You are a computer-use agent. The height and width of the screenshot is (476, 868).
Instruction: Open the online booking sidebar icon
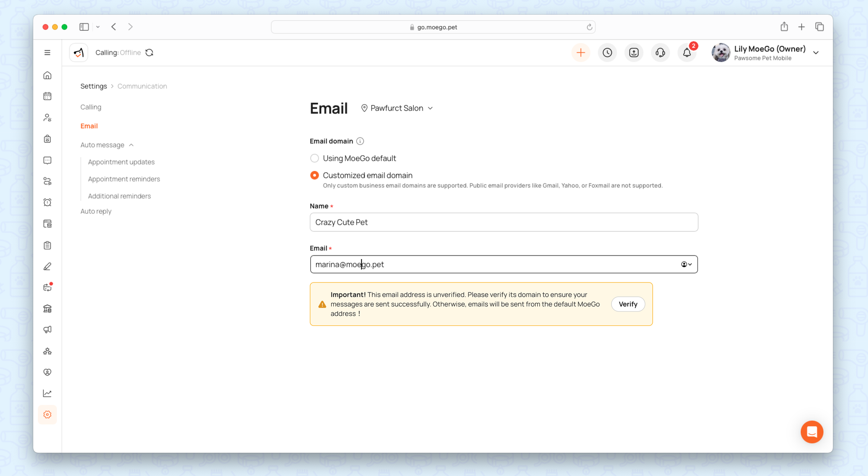(x=47, y=224)
